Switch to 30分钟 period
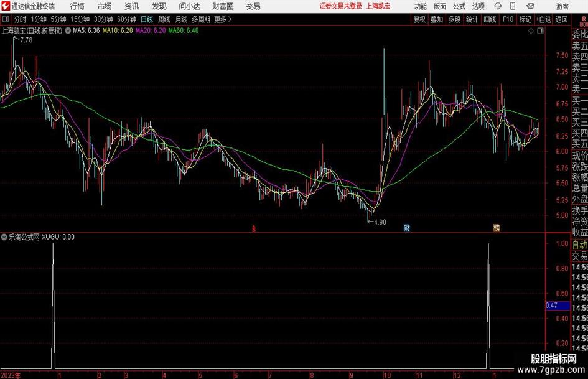This screenshot has width=588, height=379. coord(103,19)
